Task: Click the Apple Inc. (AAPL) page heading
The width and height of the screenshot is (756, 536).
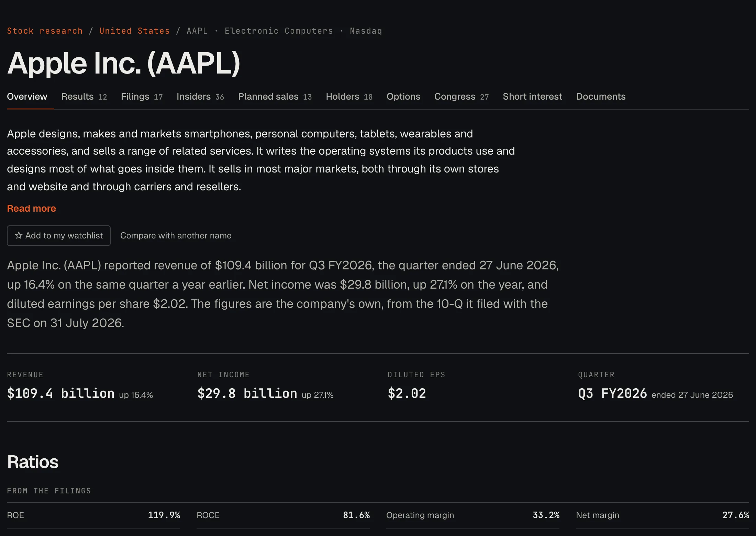Action: (x=124, y=64)
